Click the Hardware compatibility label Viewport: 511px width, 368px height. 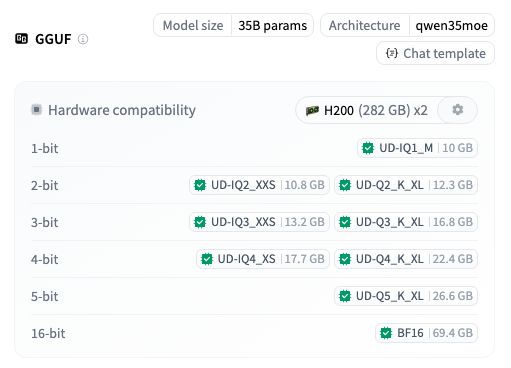[x=122, y=110]
